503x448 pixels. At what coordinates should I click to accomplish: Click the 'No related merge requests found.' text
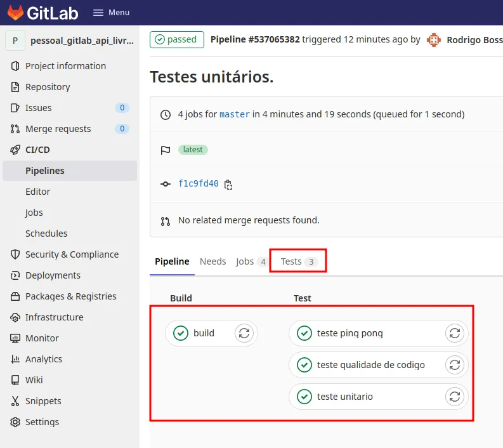[x=249, y=220]
